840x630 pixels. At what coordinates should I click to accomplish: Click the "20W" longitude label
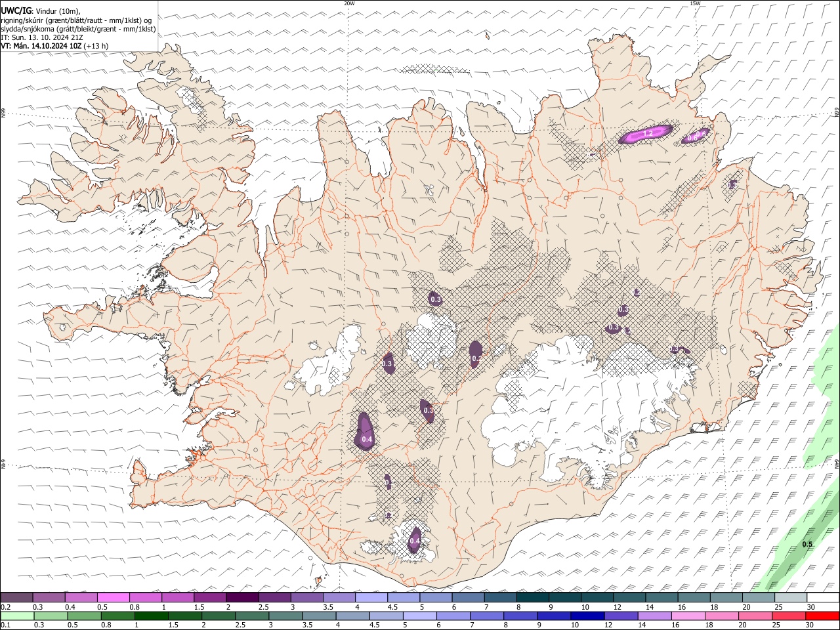(350, 3)
